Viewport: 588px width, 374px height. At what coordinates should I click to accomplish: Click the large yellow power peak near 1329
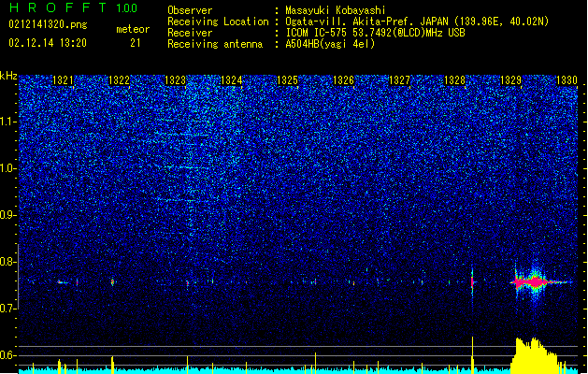pos(535,355)
